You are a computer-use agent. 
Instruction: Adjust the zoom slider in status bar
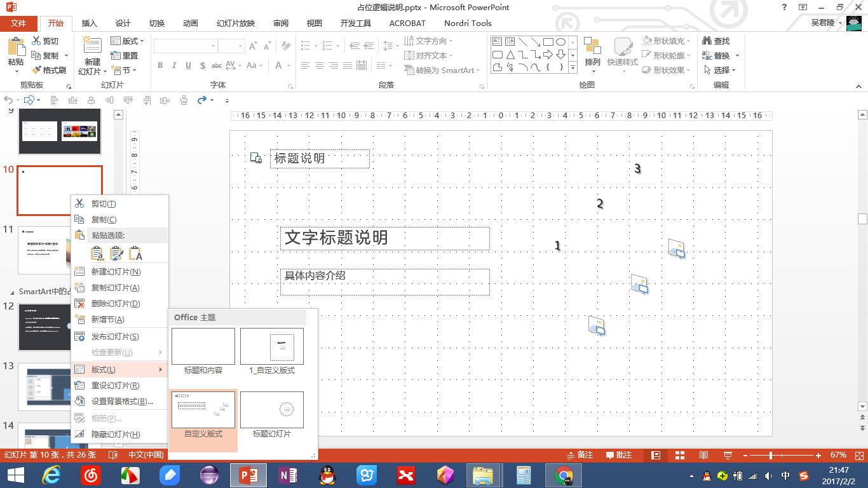tap(771, 455)
